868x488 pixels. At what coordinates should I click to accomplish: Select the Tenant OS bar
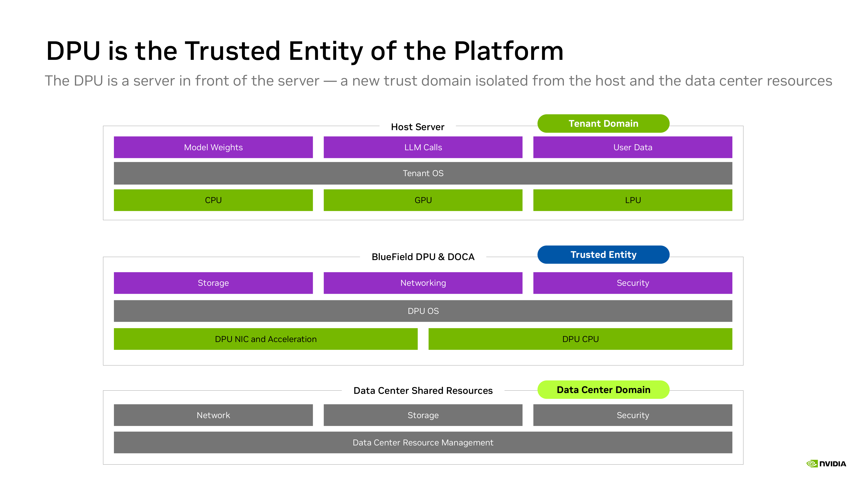click(x=423, y=173)
